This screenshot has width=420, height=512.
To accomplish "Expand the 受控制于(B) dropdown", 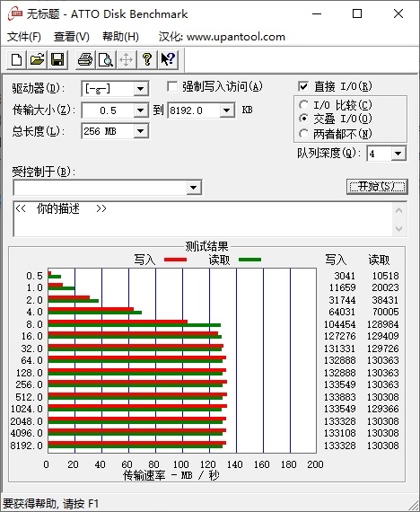I will [x=194, y=188].
